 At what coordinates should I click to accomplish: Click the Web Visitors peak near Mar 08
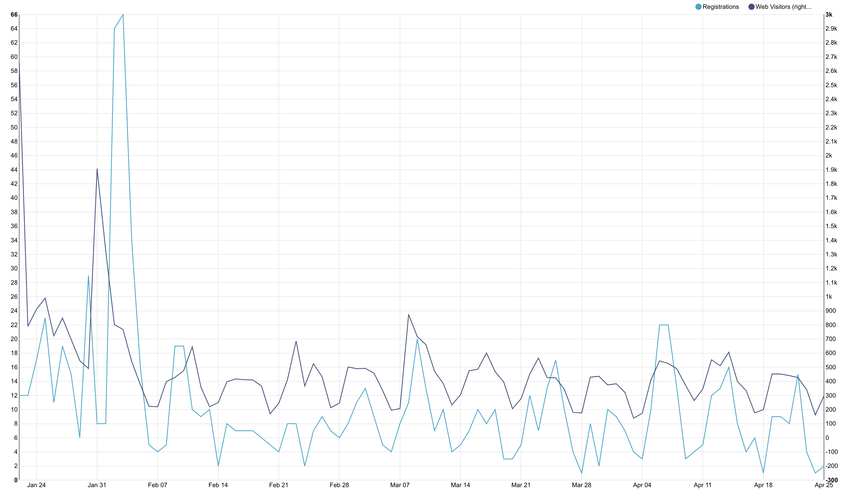point(408,315)
